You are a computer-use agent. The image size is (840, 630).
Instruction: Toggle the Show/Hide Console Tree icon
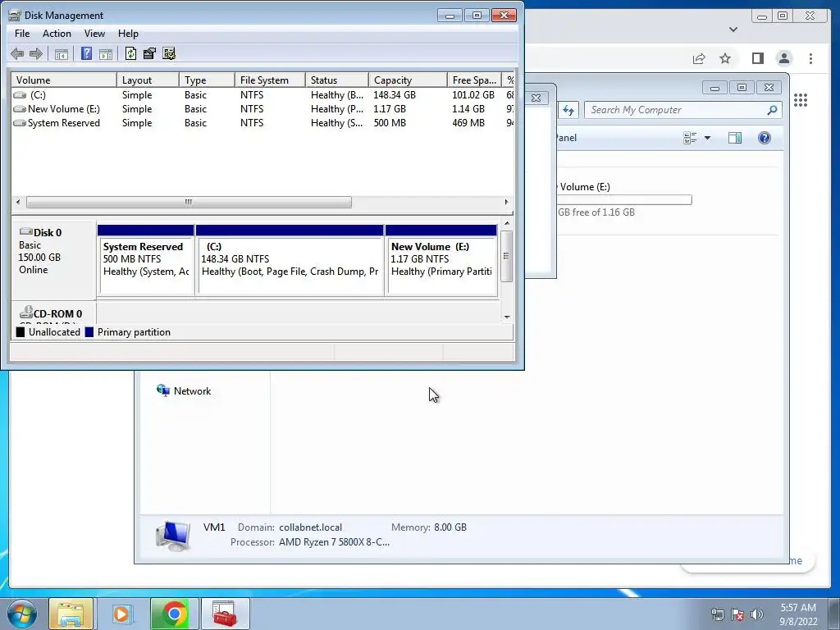62,53
